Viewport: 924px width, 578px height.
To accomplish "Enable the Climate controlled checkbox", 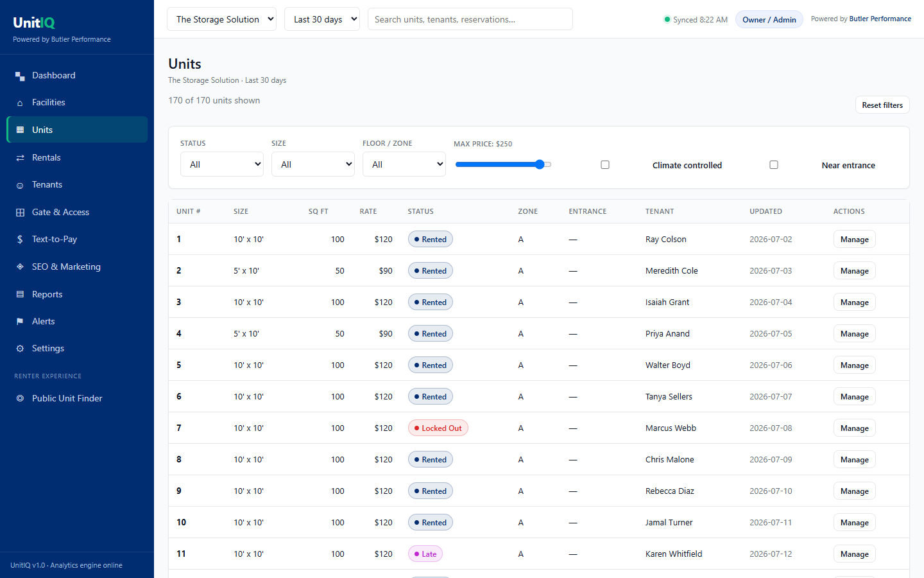I will 605,165.
